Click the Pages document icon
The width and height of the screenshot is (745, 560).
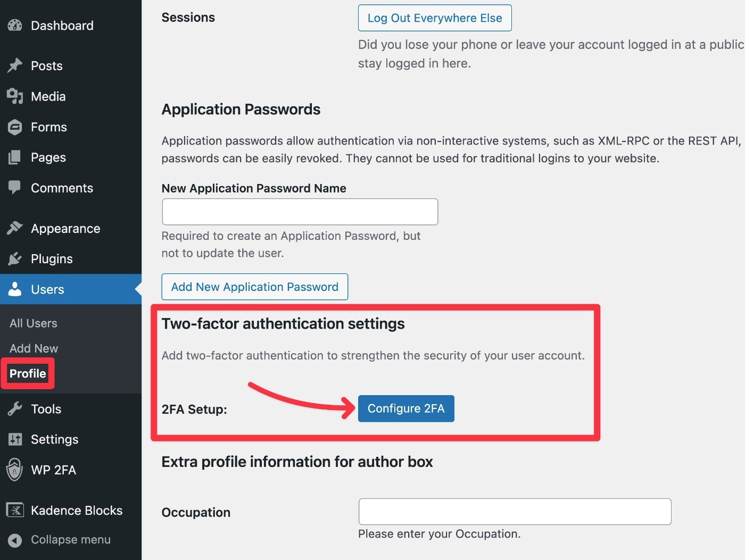coord(15,157)
